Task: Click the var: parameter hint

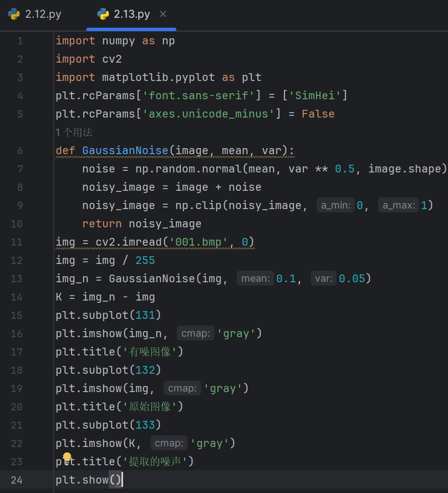Action: click(323, 278)
